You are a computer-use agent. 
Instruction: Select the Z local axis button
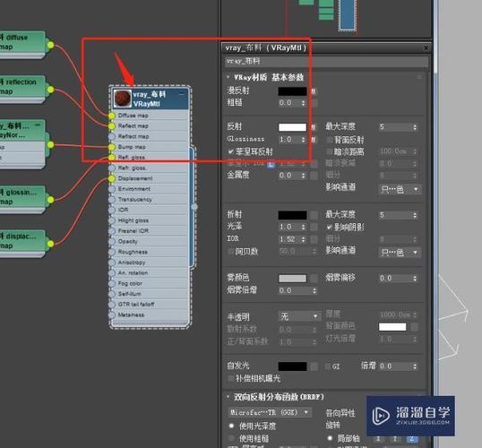click(x=412, y=439)
